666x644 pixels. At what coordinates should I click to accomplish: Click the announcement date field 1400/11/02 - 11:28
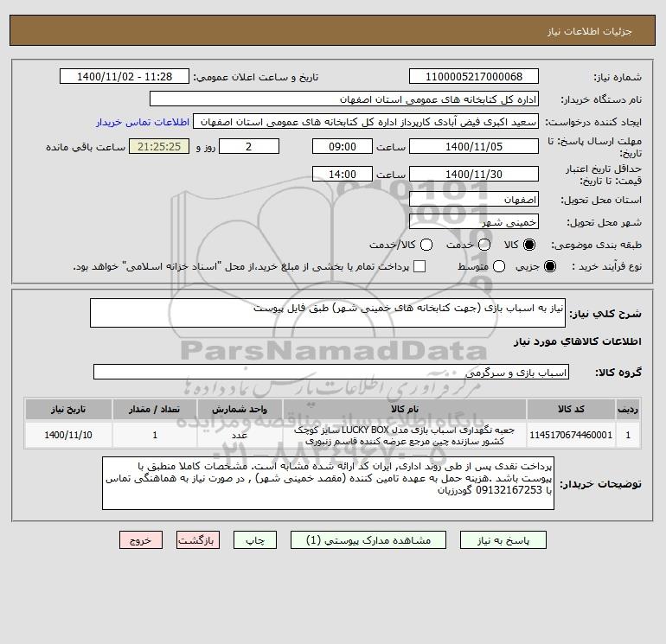(125, 76)
